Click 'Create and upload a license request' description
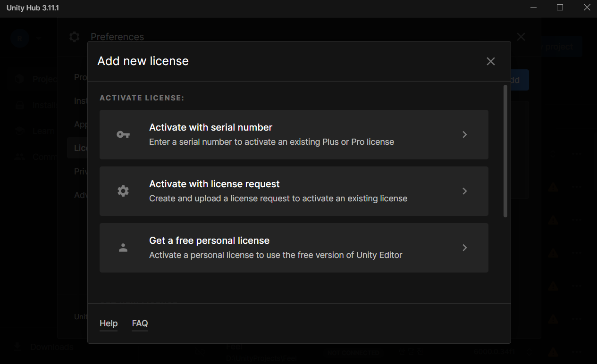 coord(278,199)
